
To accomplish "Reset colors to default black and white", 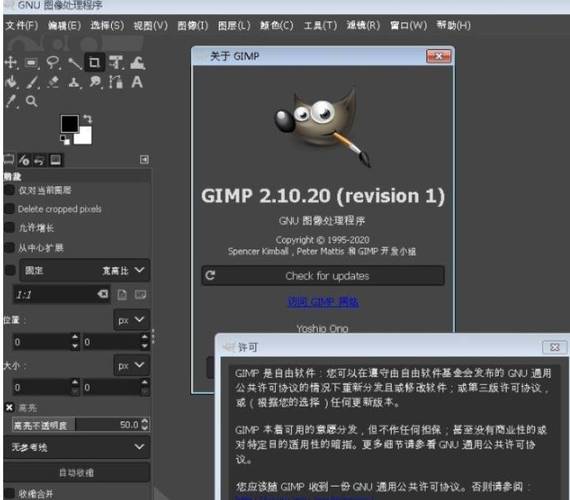I will tap(65, 140).
